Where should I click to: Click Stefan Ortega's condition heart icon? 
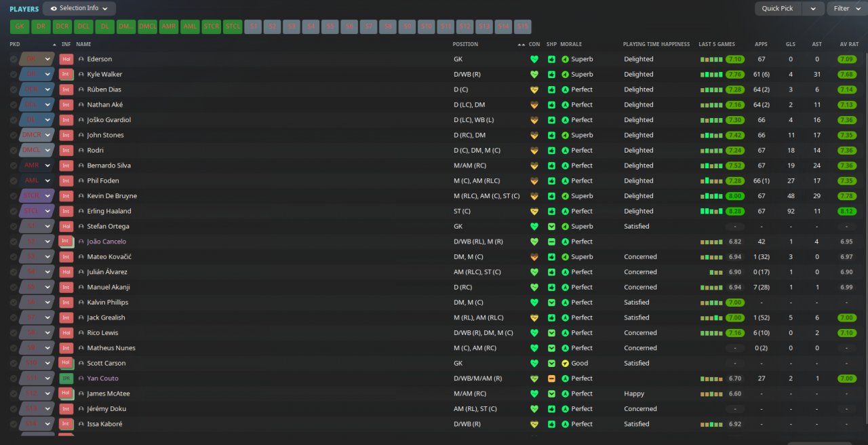(x=534, y=227)
